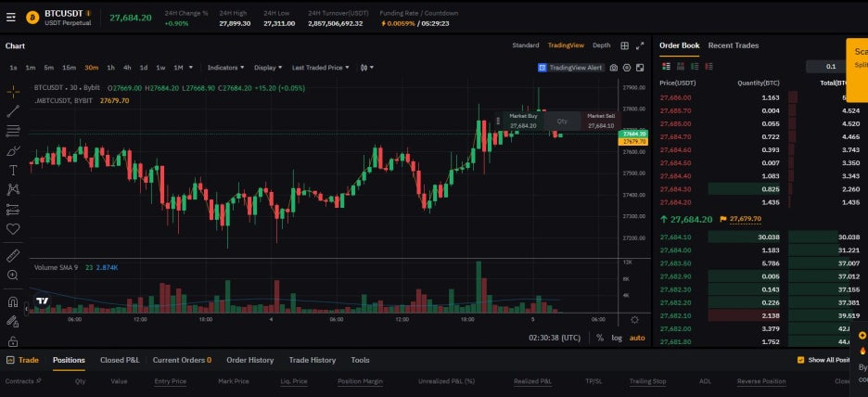The height and width of the screenshot is (397, 868).
Task: Select the text annotation tool
Action: pos(13,170)
